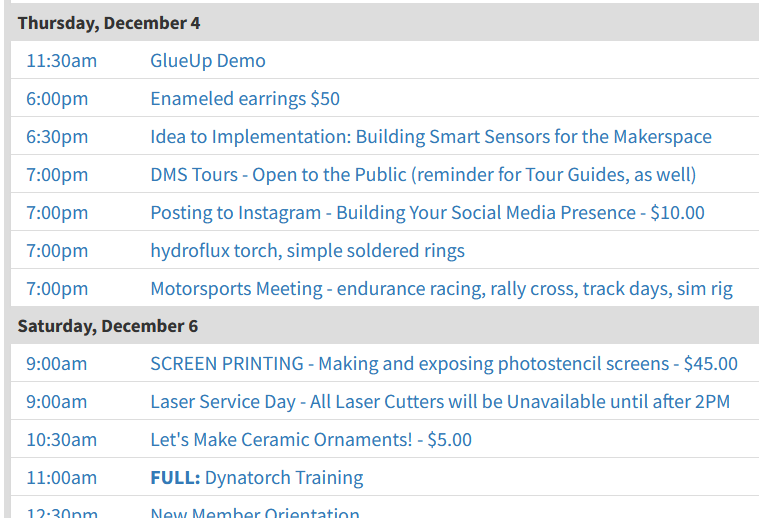Open Posting to Instagram class link
This screenshot has width=759, height=518.
point(427,213)
